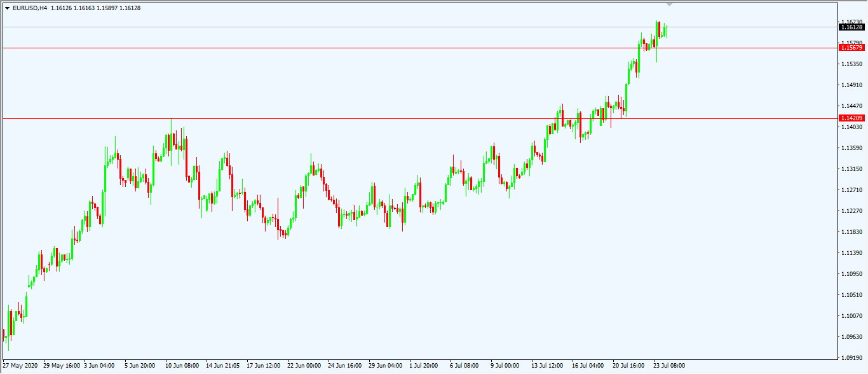Click the red price label 1.15679
This screenshot has height=374, width=868.
click(x=851, y=48)
